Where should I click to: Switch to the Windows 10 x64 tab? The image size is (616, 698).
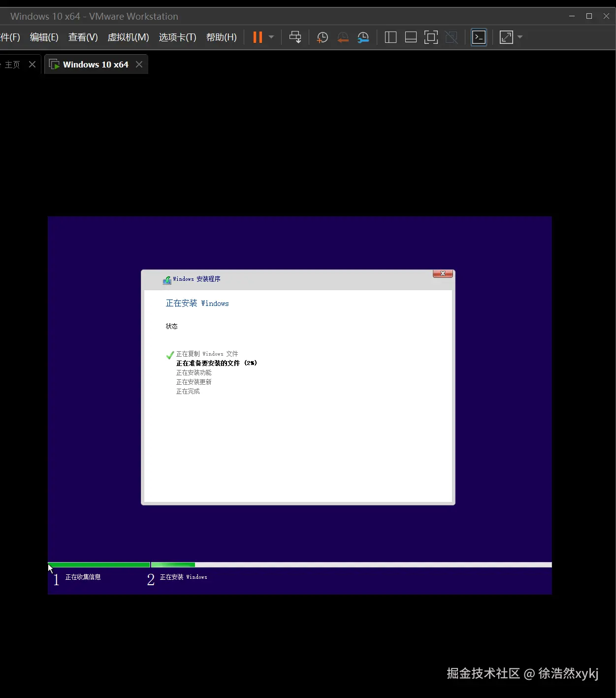[96, 65]
